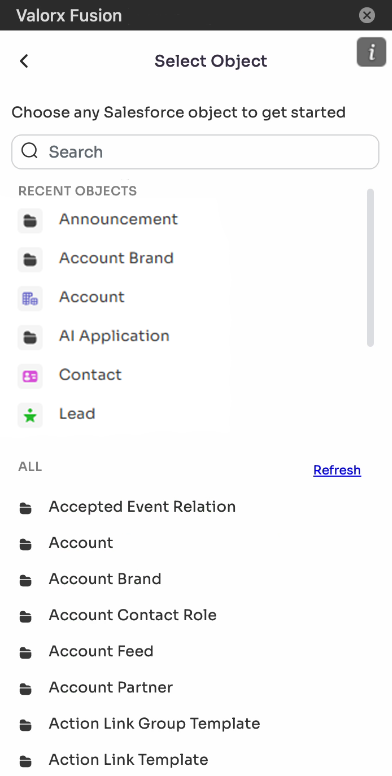Click the recent objects scrollbar

point(370,267)
